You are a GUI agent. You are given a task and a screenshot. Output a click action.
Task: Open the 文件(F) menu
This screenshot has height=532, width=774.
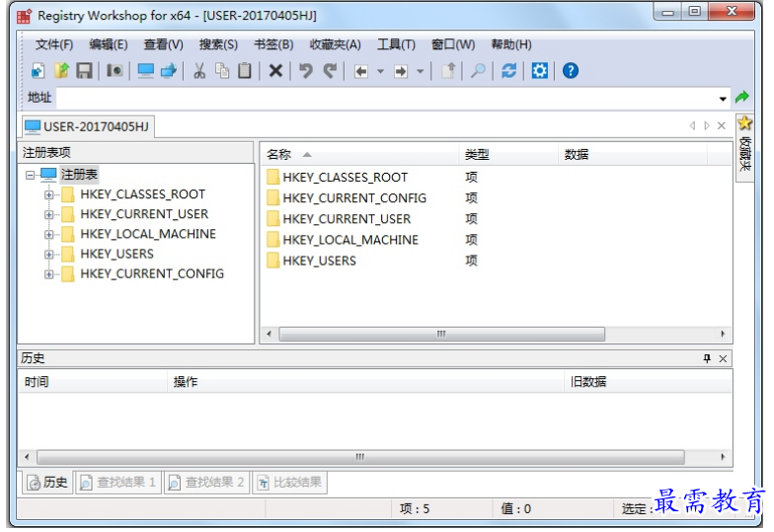pyautogui.click(x=54, y=44)
